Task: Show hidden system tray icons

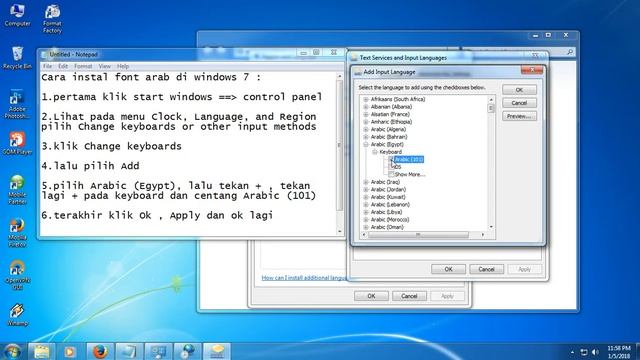Action: [x=572, y=352]
